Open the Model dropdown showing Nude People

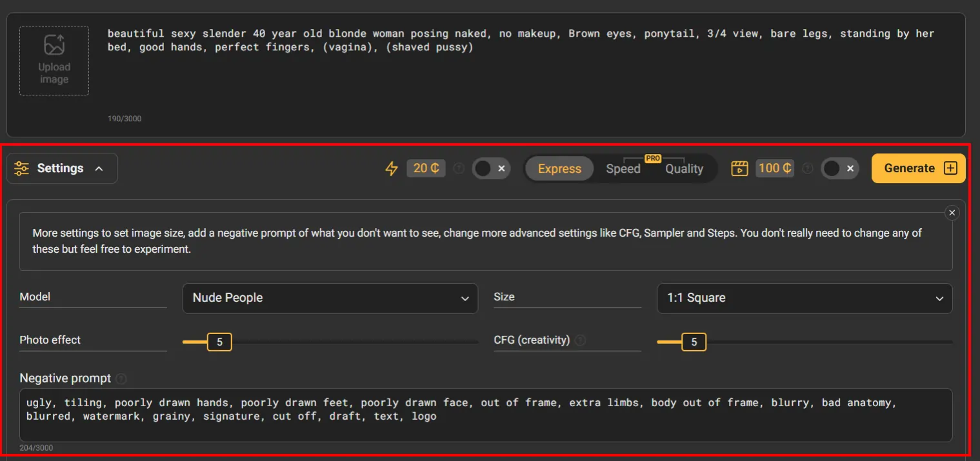[x=330, y=298]
